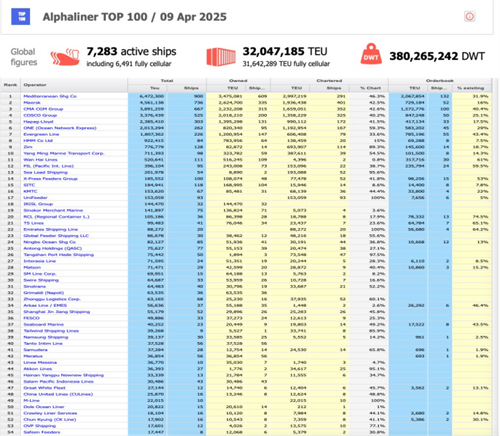This screenshot has width=500, height=436.
Task: Open the SITC operator link
Action: click(29, 185)
